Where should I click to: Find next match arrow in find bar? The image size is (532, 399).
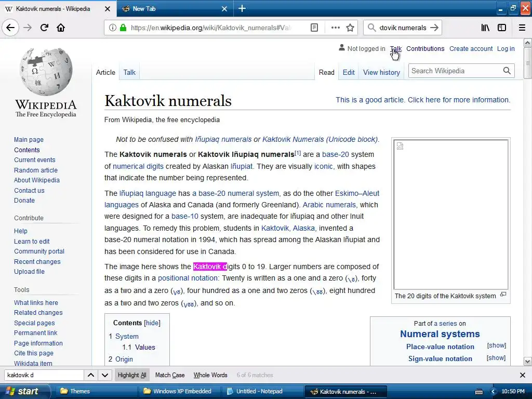tap(105, 375)
